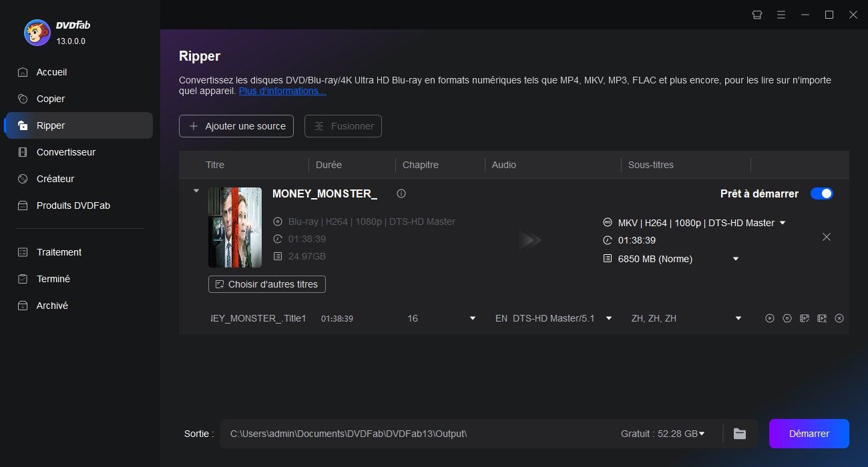Click 'Ajouter une source' button
The height and width of the screenshot is (467, 868).
pos(236,126)
